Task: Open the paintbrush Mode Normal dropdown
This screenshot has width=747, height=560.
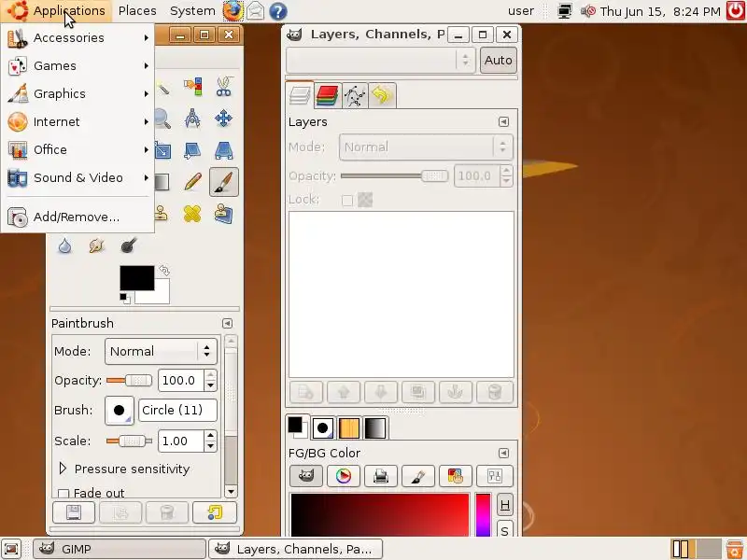Action: [x=161, y=352]
